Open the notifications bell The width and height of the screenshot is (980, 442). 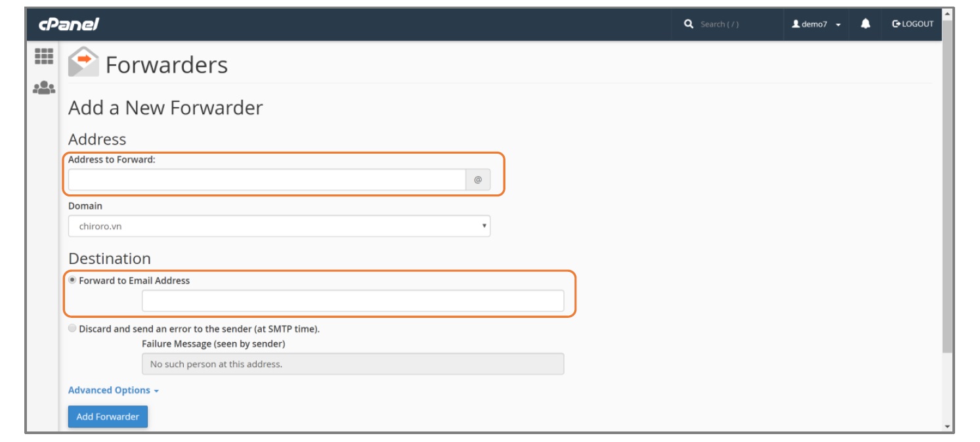pos(866,24)
